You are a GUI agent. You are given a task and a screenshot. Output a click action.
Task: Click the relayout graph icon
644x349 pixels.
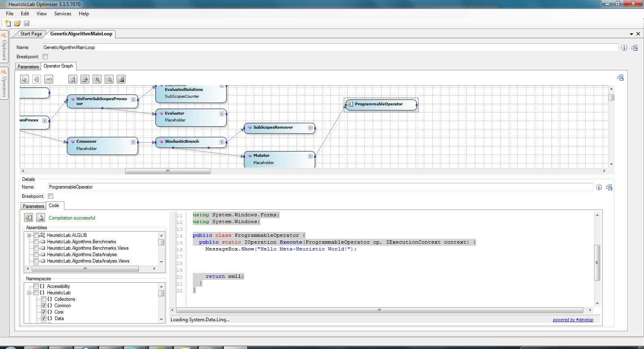(73, 79)
